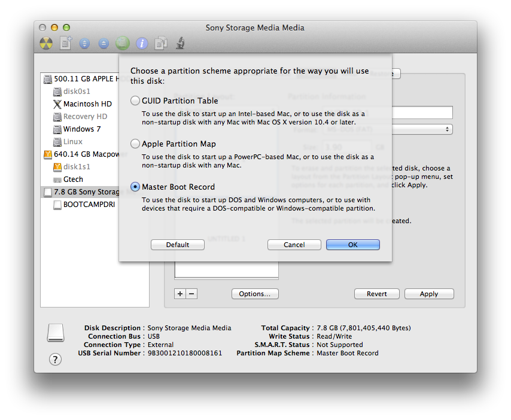Select Gtech in the sidebar
This screenshot has height=420, width=511.
pos(73,179)
